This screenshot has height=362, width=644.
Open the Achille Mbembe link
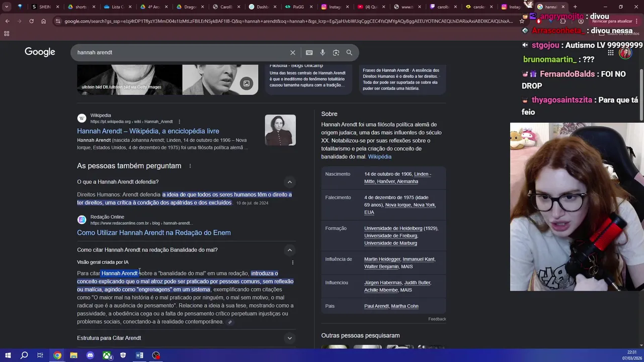click(381, 290)
